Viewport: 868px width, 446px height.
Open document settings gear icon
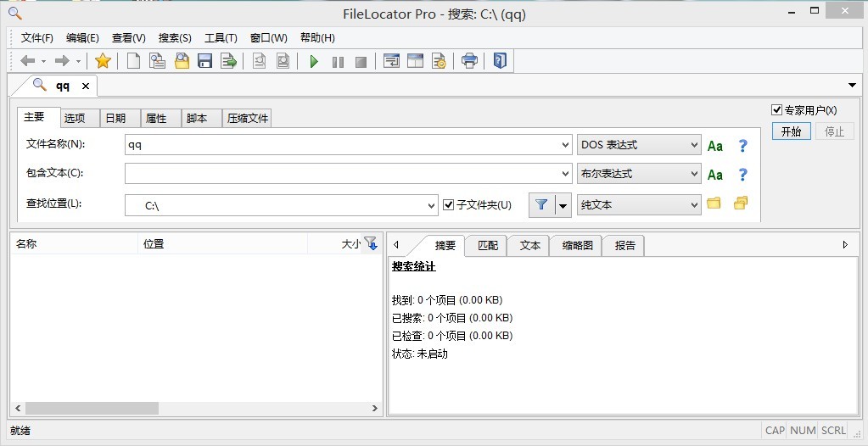439,61
